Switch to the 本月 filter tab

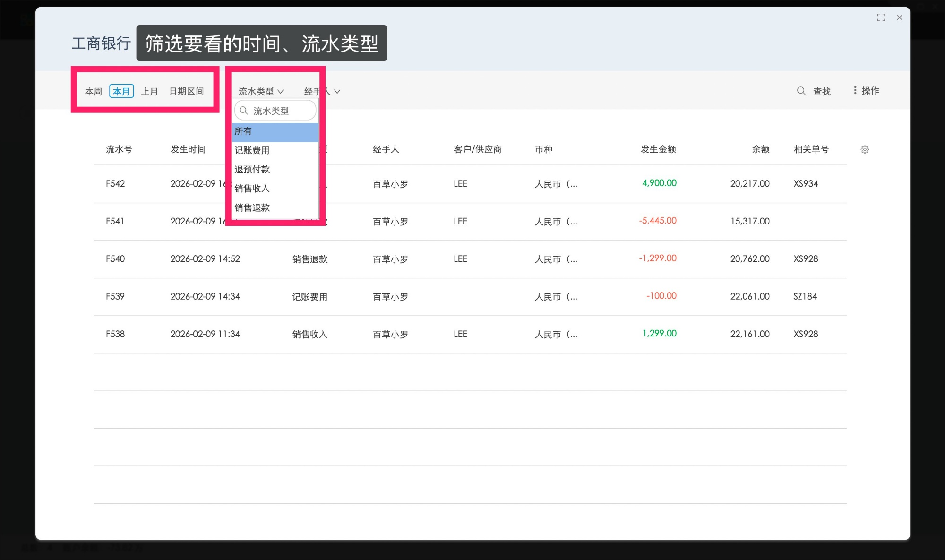pyautogui.click(x=121, y=91)
